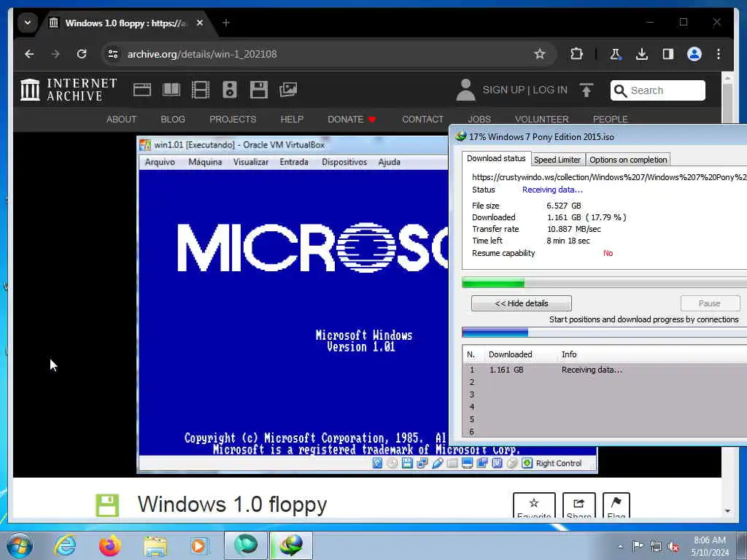Click the upload arrow icon
The image size is (747, 560).
click(x=587, y=90)
